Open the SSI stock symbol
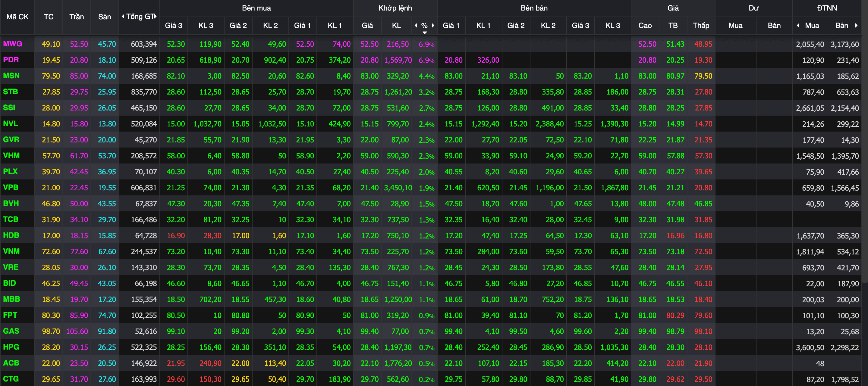868x386 pixels. pyautogui.click(x=9, y=108)
